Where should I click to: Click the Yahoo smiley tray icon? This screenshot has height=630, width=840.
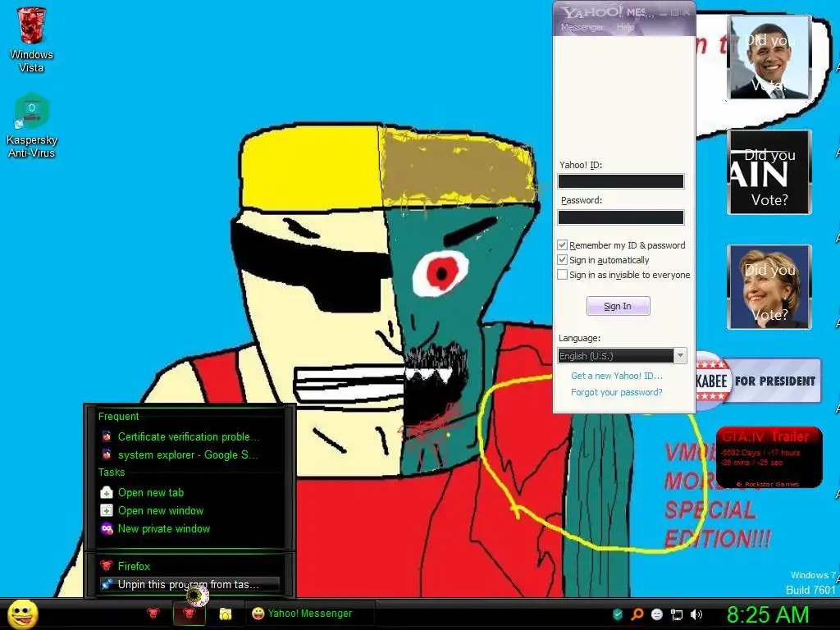tap(657, 614)
